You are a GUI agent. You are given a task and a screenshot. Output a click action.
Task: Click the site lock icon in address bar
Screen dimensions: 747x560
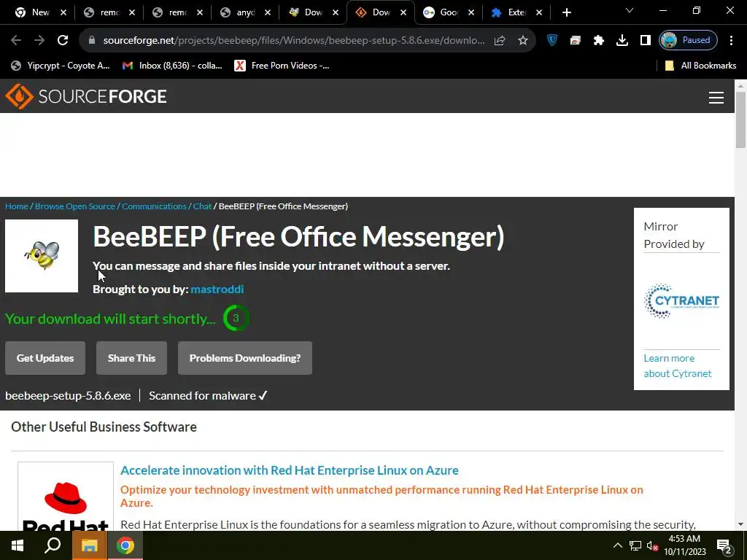tap(91, 41)
